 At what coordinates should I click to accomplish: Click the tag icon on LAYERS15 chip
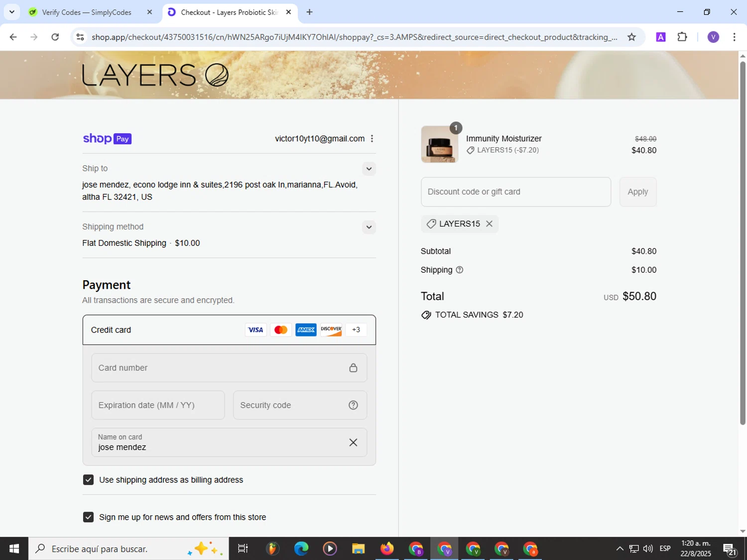[x=431, y=224]
